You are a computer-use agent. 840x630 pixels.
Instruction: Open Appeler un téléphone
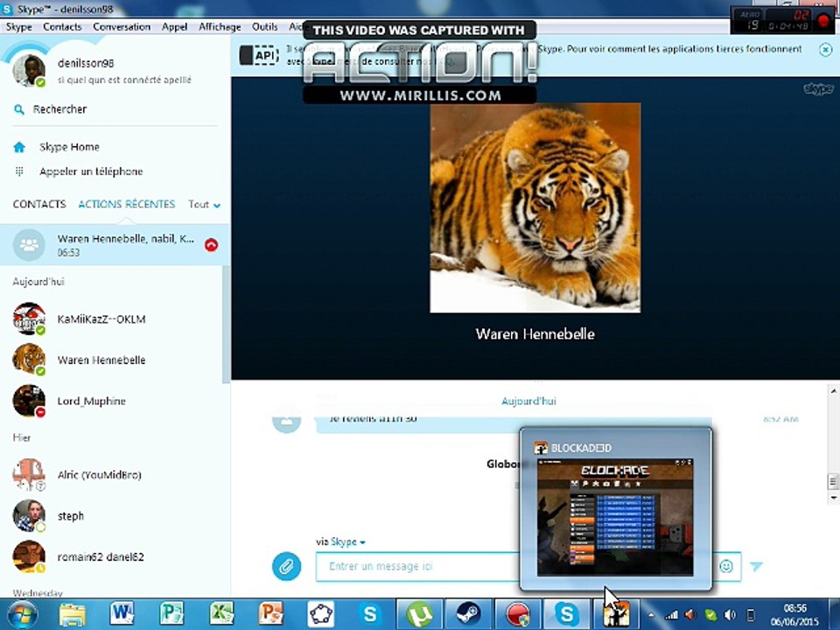91,171
